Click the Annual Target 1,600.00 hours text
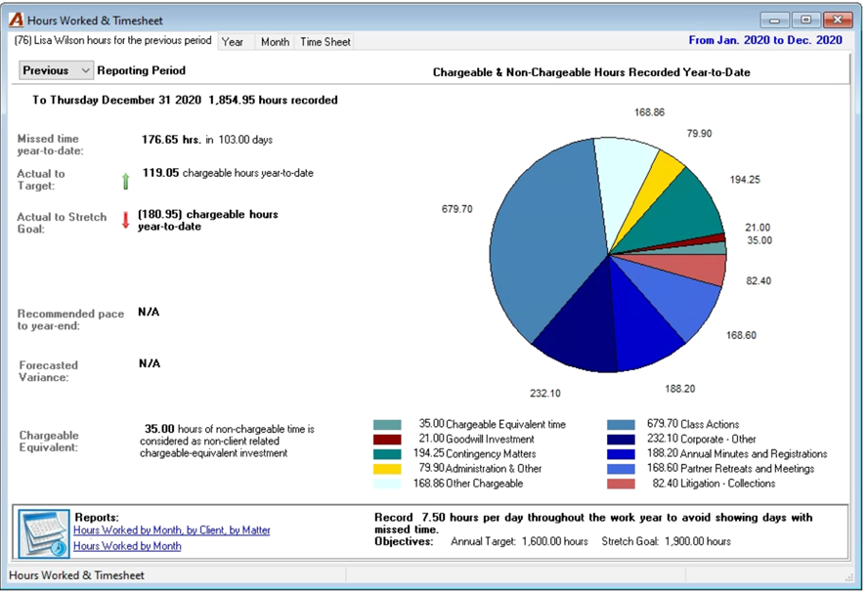This screenshot has height=592, width=868. click(x=519, y=541)
